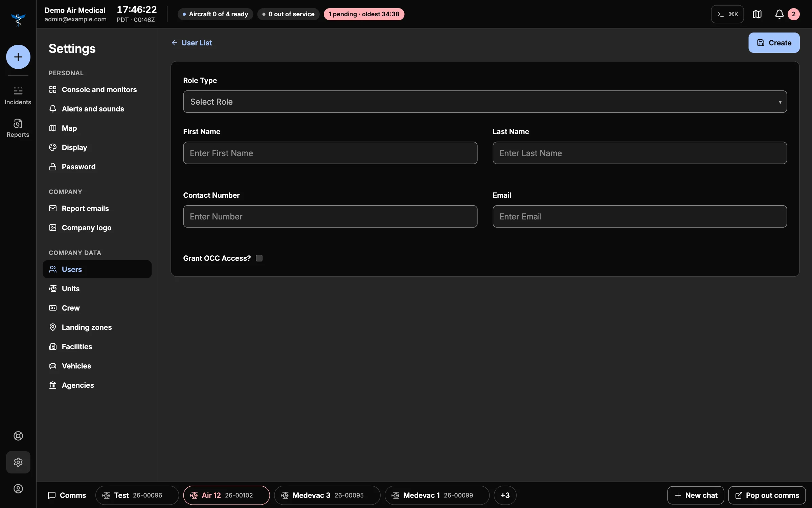Viewport: 812px width, 508px height.
Task: Open the Reports view in left rail
Action: tap(18, 128)
